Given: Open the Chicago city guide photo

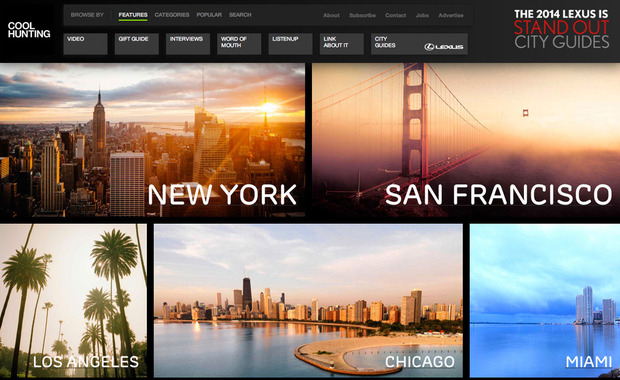Looking at the screenshot, I should 308,301.
